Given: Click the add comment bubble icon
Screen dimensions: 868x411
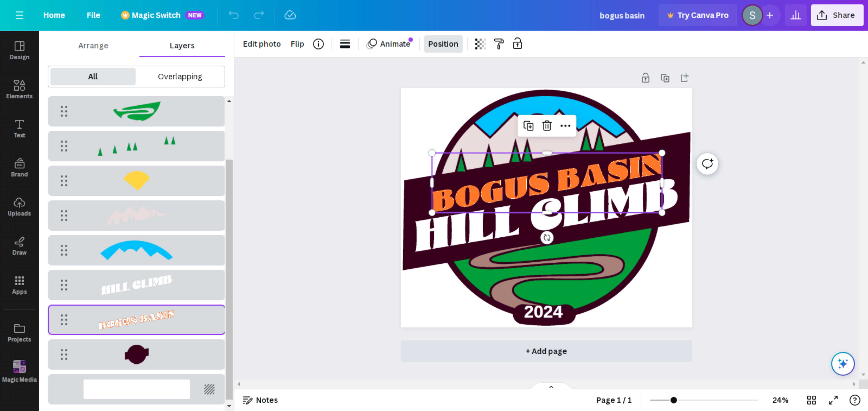Looking at the screenshot, I should point(707,164).
